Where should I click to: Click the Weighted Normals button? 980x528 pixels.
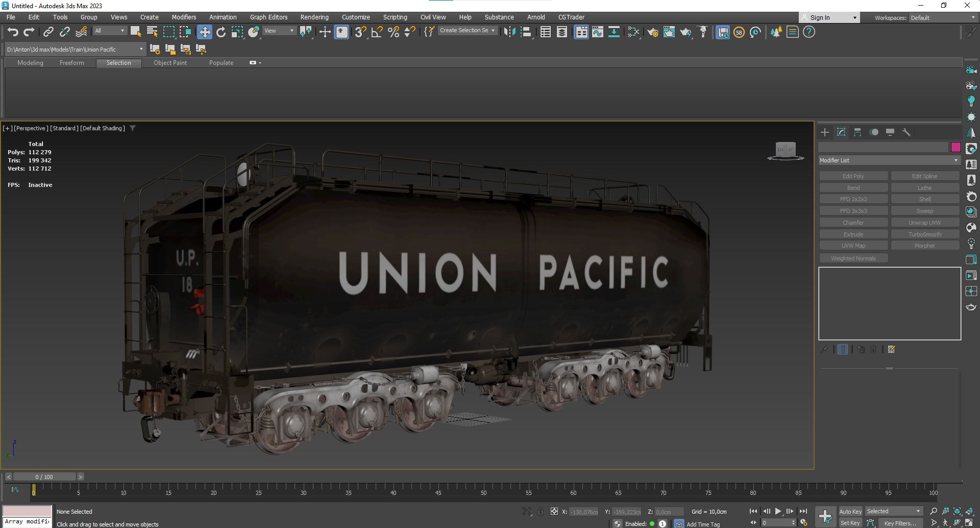point(853,258)
